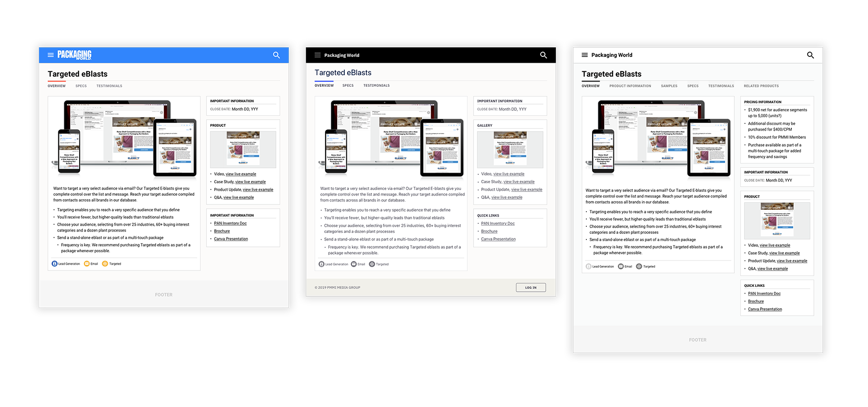Click Product thumbnail in the right mockup sidebar
The height and width of the screenshot is (407, 868).
[777, 220]
